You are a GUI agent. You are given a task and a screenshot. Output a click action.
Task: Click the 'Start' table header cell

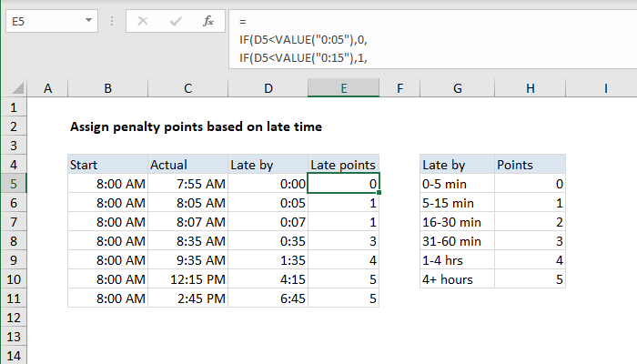[x=107, y=165]
